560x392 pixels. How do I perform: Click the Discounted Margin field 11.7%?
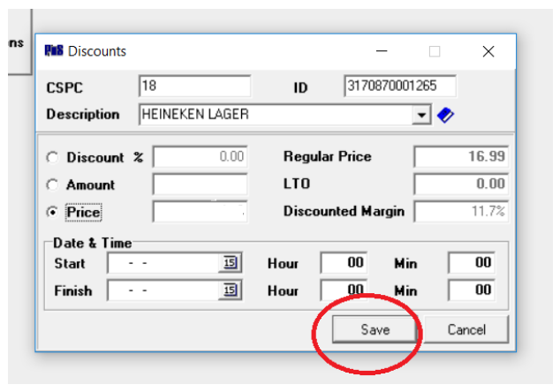click(461, 211)
